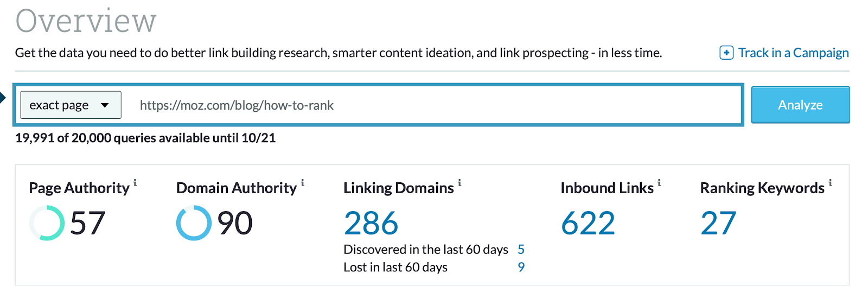The image size is (868, 299).
Task: Click the Inbound Links info icon
Action: [x=659, y=183]
